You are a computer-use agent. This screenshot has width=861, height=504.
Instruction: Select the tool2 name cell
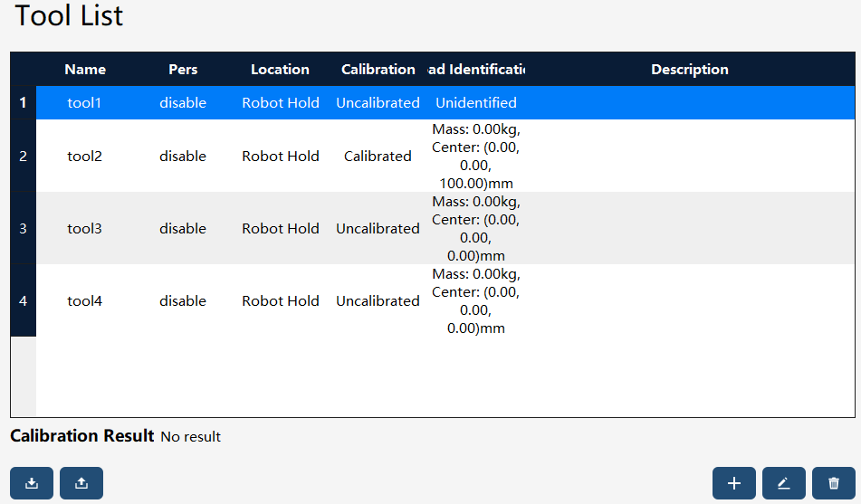point(85,156)
